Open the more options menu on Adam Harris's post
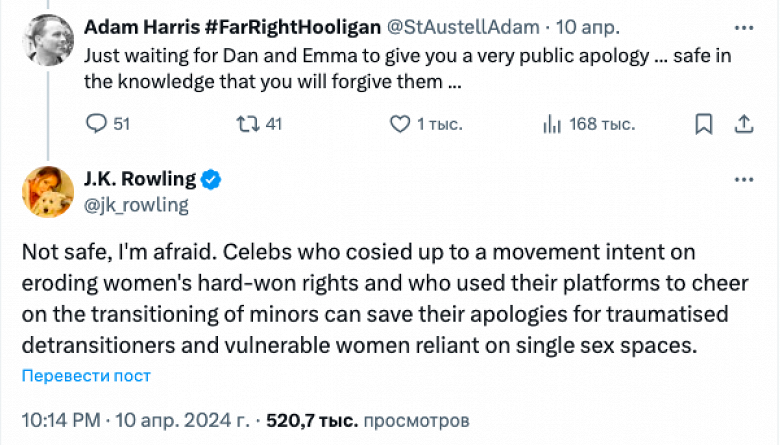The width and height of the screenshot is (780, 445). click(x=744, y=26)
